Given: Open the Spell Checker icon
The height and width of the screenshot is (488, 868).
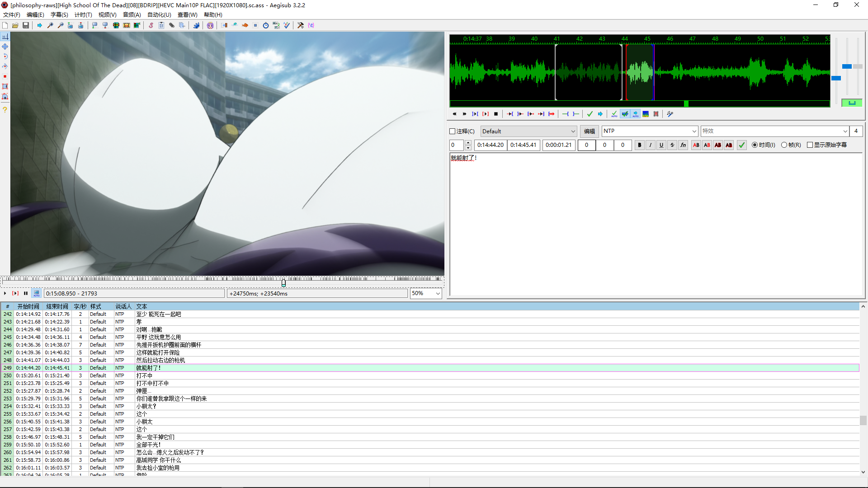Looking at the screenshot, I should [287, 25].
